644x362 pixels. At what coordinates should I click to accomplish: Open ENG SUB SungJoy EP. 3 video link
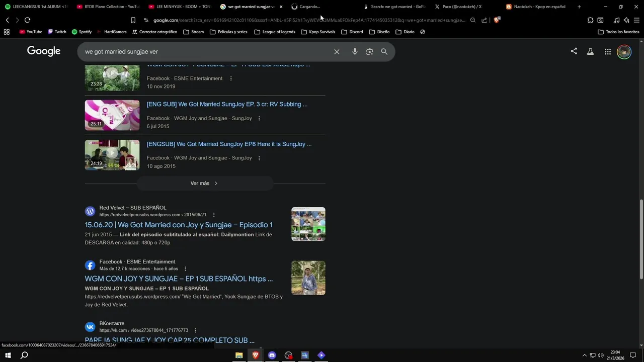pyautogui.click(x=227, y=104)
